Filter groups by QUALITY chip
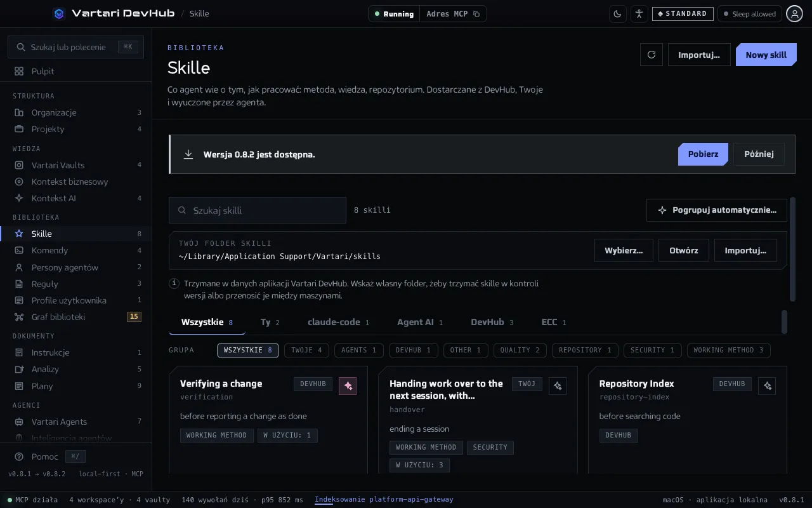This screenshot has height=508, width=812. (x=520, y=350)
